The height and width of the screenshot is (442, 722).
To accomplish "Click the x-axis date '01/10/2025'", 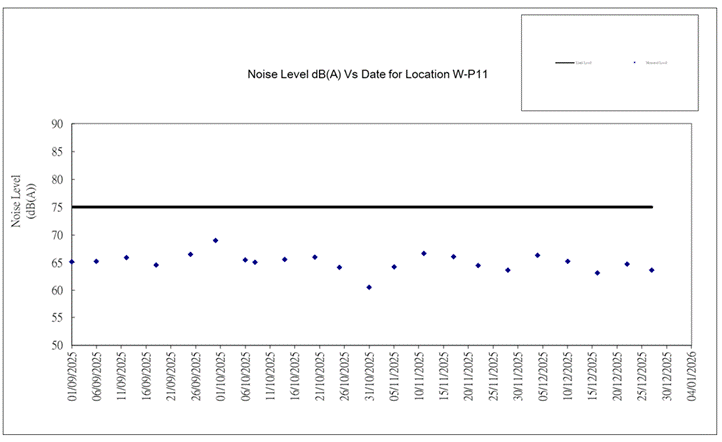I will (x=221, y=376).
